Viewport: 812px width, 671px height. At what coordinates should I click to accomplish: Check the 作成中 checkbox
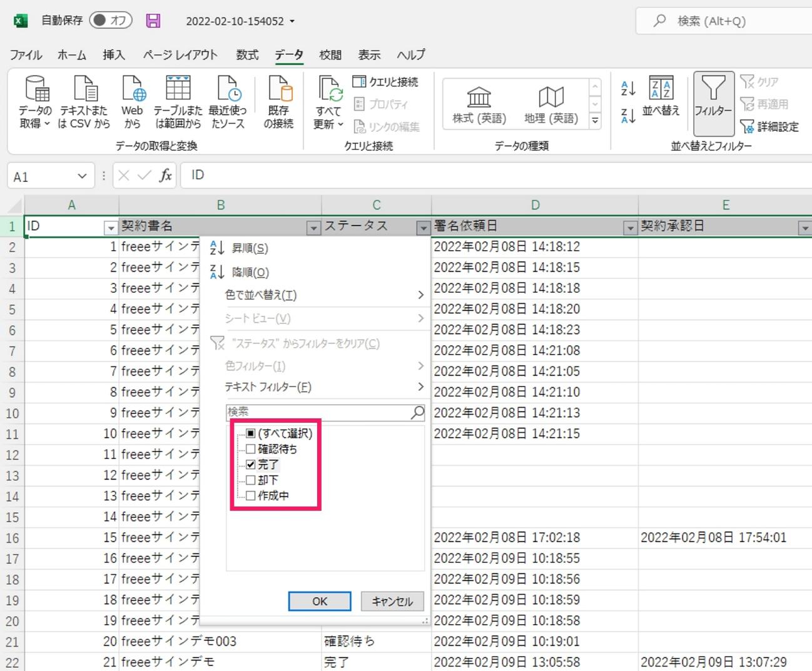(251, 496)
